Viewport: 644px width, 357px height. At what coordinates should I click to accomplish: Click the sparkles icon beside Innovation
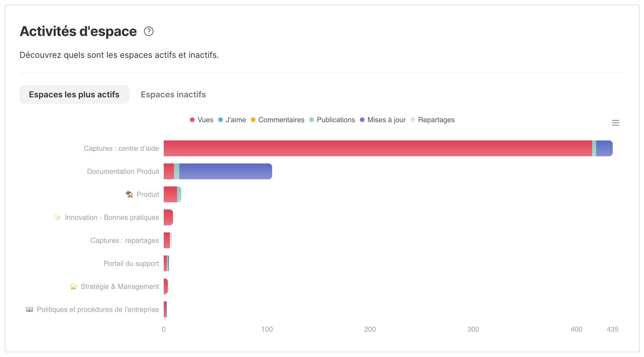pyautogui.click(x=58, y=217)
